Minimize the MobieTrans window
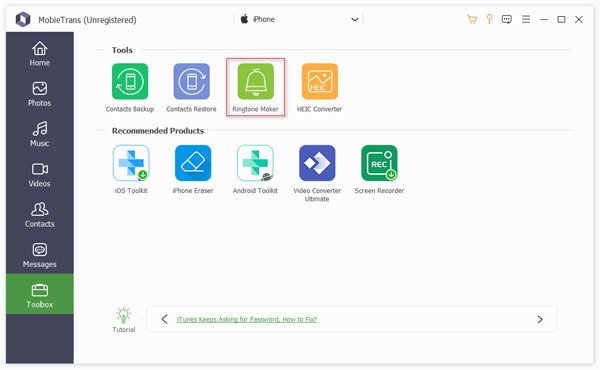600x370 pixels. click(x=544, y=19)
